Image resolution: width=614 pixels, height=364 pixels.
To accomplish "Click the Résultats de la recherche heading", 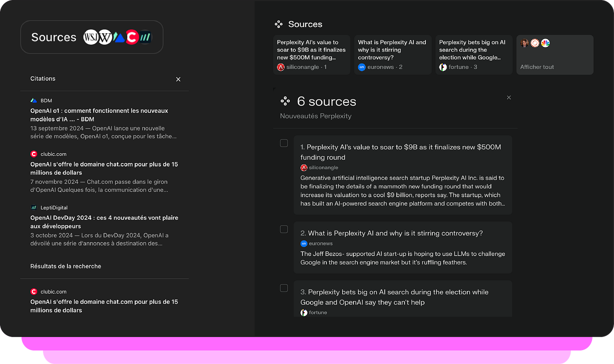I will (x=66, y=266).
